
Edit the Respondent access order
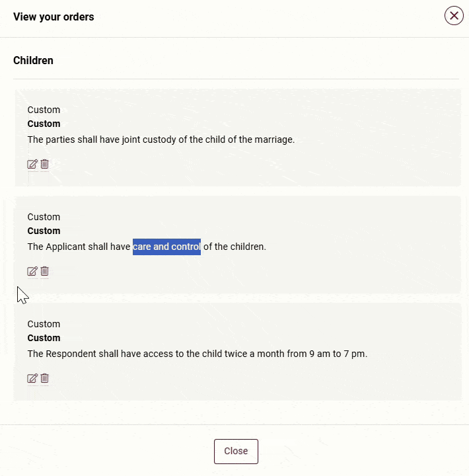[x=32, y=379]
